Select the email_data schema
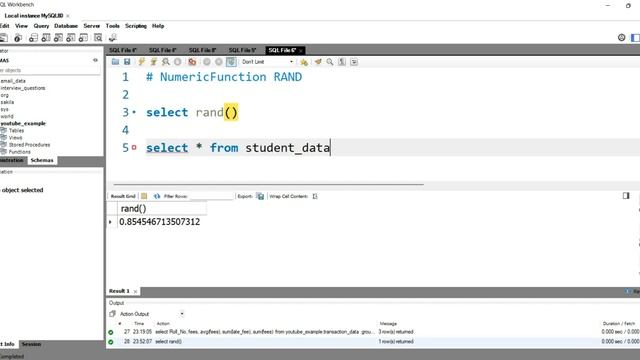 (13, 81)
